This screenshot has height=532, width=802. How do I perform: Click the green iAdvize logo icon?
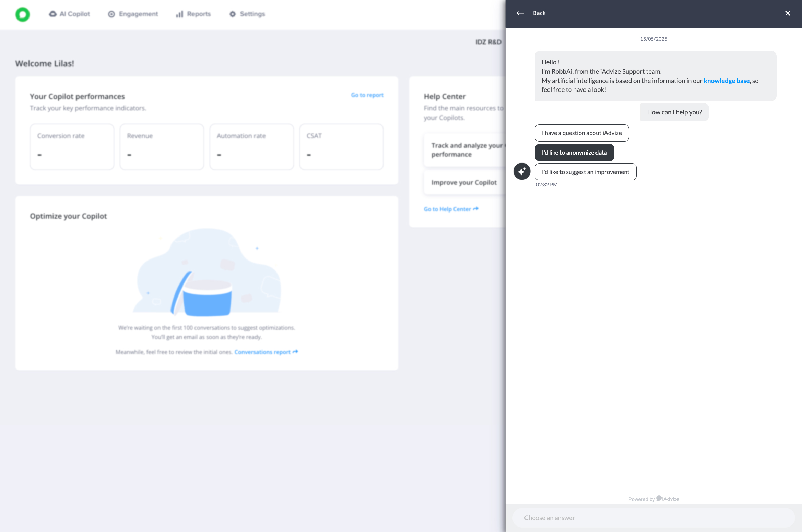click(23, 14)
